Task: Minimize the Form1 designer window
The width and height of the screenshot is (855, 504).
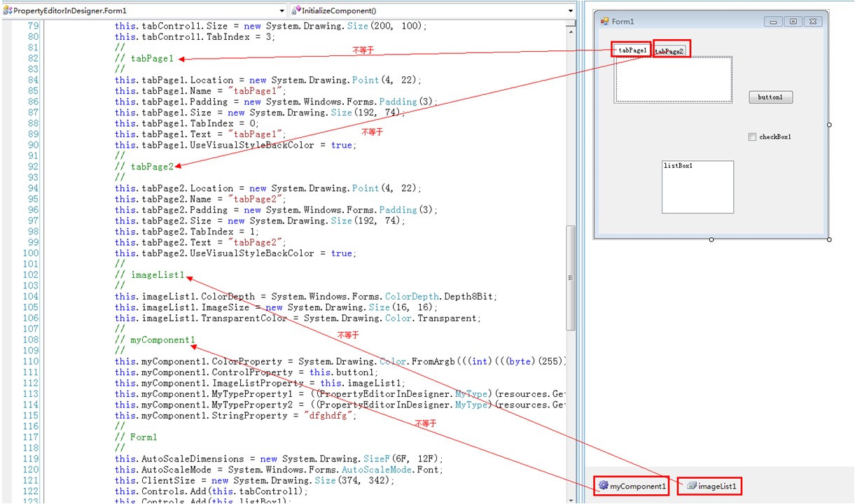Action: tap(774, 22)
